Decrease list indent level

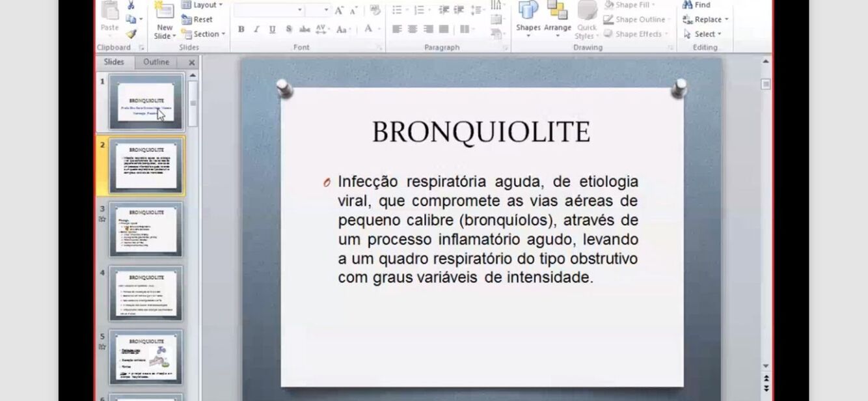point(444,10)
